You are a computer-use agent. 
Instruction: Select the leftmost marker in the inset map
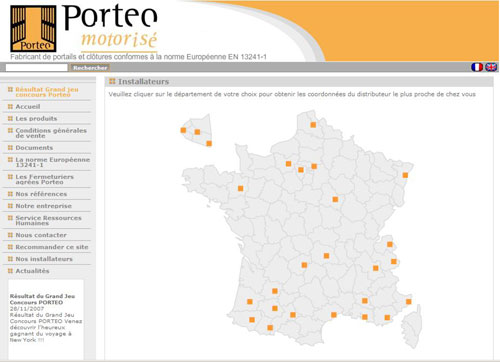pyautogui.click(x=183, y=130)
